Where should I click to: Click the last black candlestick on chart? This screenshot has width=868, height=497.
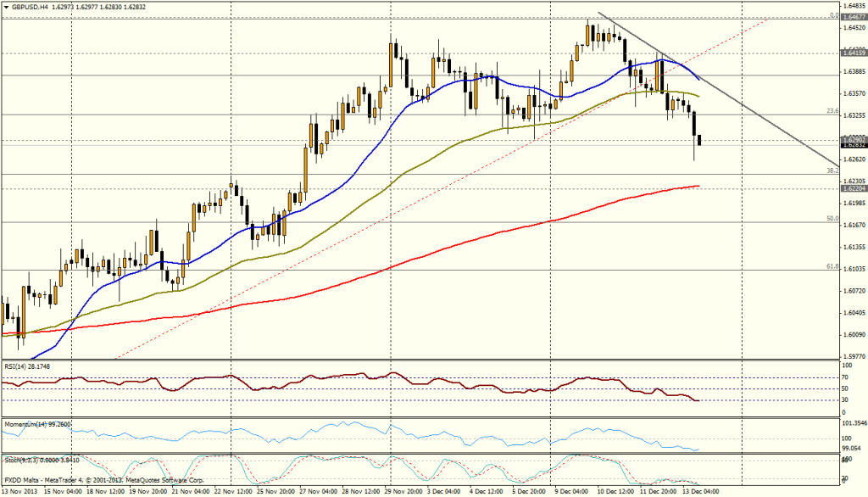698,141
